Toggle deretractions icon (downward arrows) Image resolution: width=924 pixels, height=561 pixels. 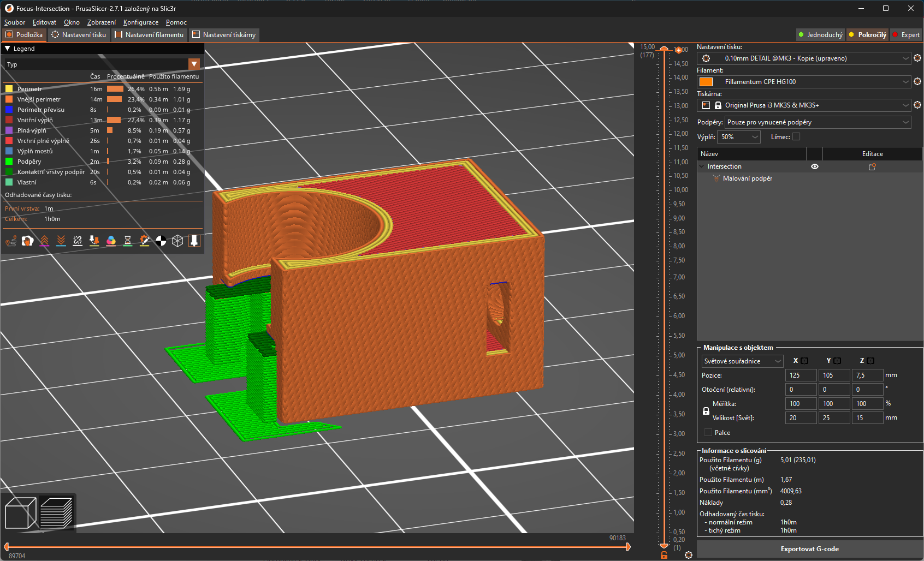[x=61, y=241]
